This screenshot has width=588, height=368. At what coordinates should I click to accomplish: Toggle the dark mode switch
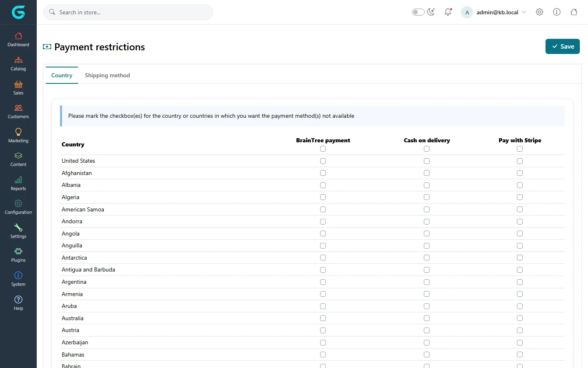[418, 12]
